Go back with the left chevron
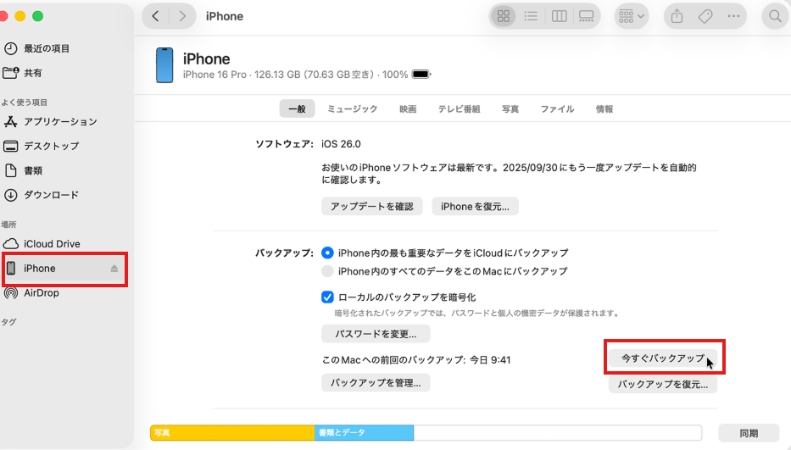 (156, 16)
